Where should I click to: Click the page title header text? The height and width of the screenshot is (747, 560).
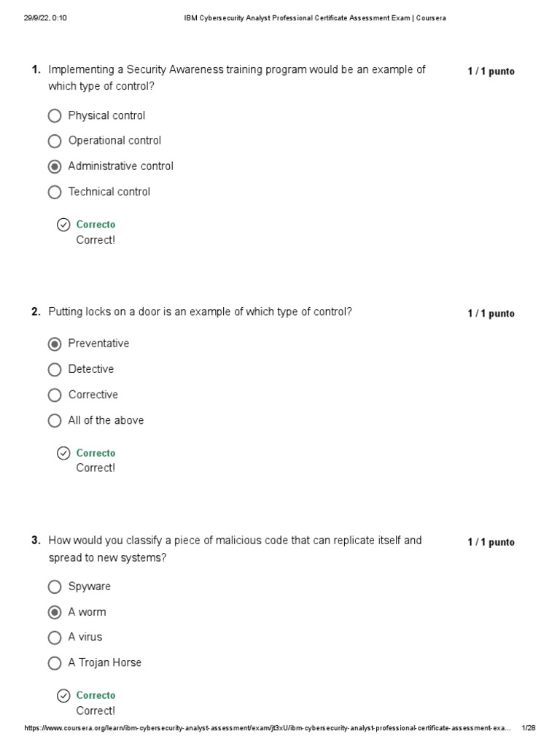click(314, 18)
